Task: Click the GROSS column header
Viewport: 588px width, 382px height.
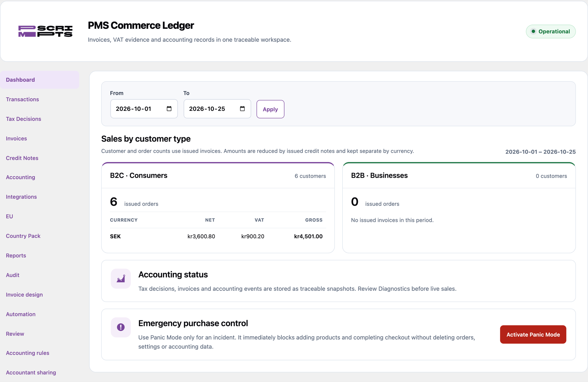Action: click(x=314, y=220)
